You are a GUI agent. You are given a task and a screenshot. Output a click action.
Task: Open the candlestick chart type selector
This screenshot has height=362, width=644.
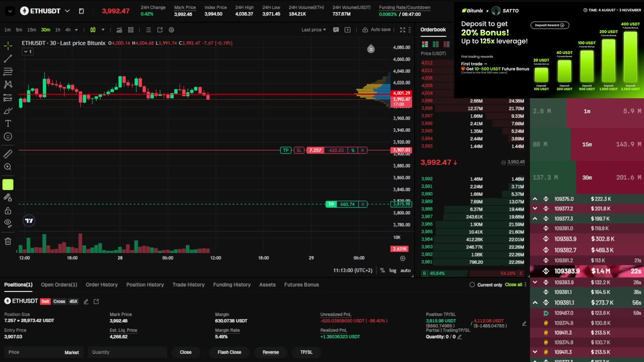coord(93,30)
